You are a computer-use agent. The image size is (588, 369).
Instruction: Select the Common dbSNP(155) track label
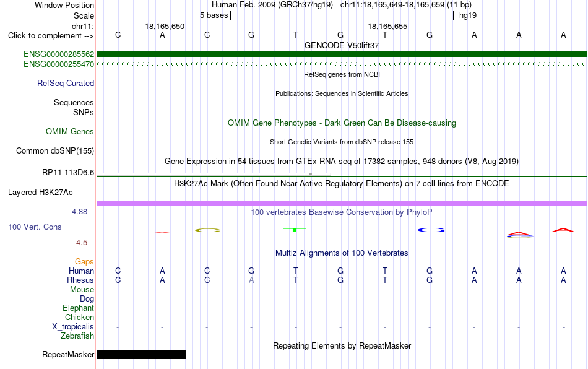55,150
